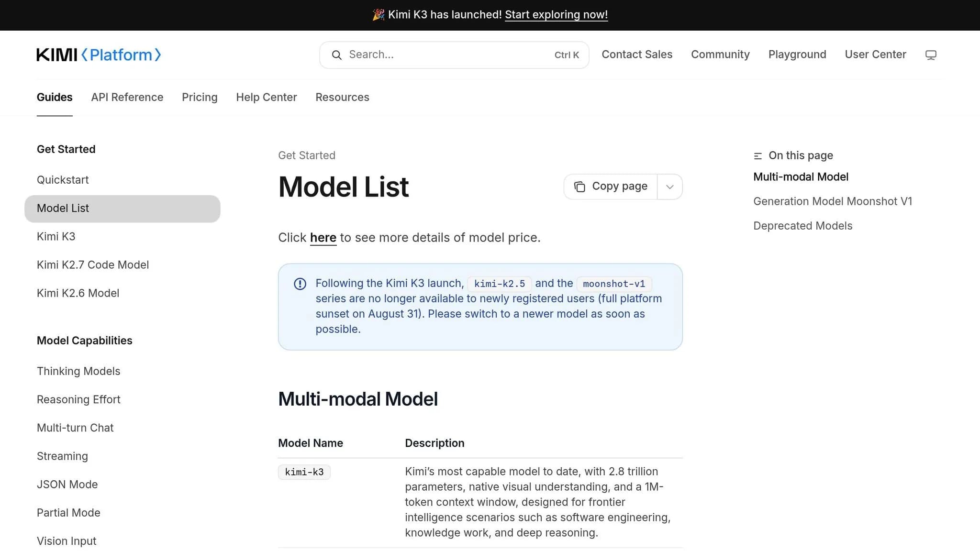Follow the 'here' model price link

coord(323,238)
